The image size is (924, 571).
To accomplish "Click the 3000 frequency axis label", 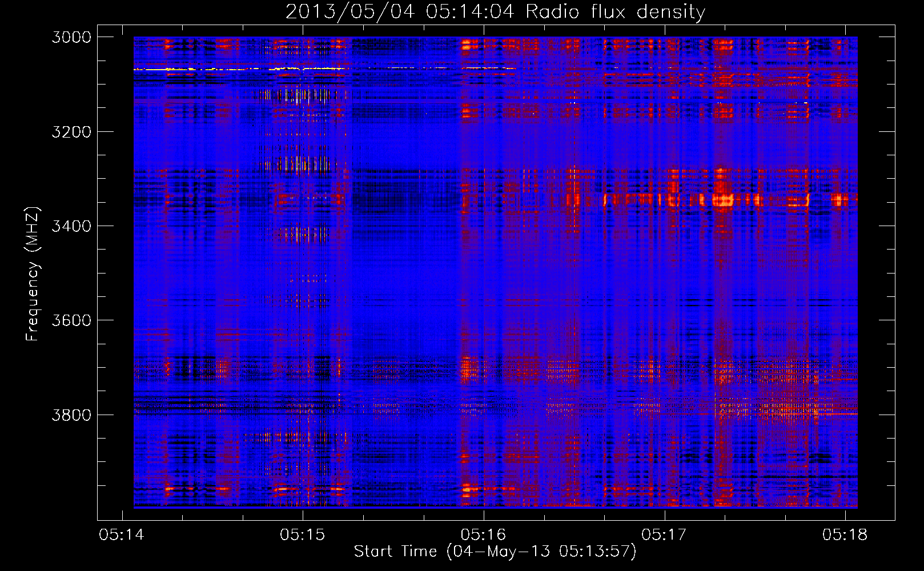I will tap(71, 37).
